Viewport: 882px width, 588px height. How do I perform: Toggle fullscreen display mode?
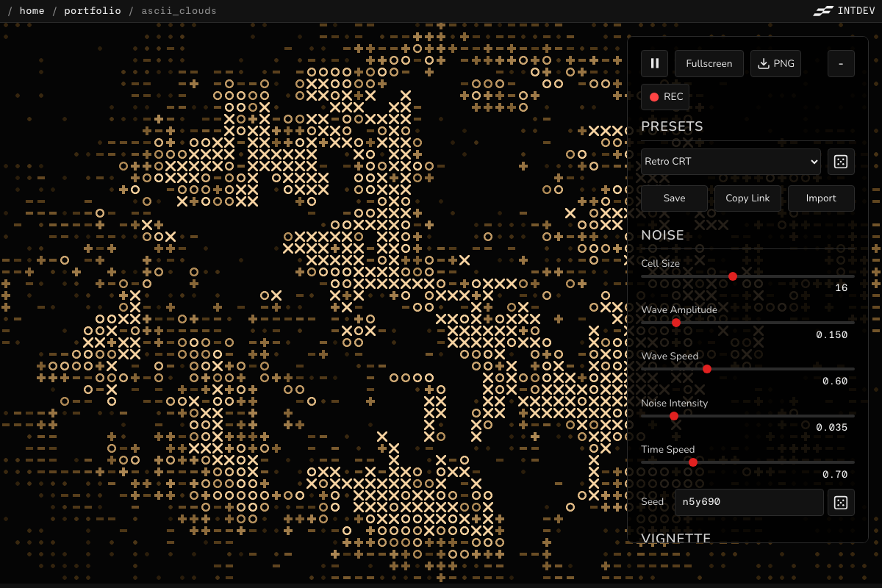(709, 63)
